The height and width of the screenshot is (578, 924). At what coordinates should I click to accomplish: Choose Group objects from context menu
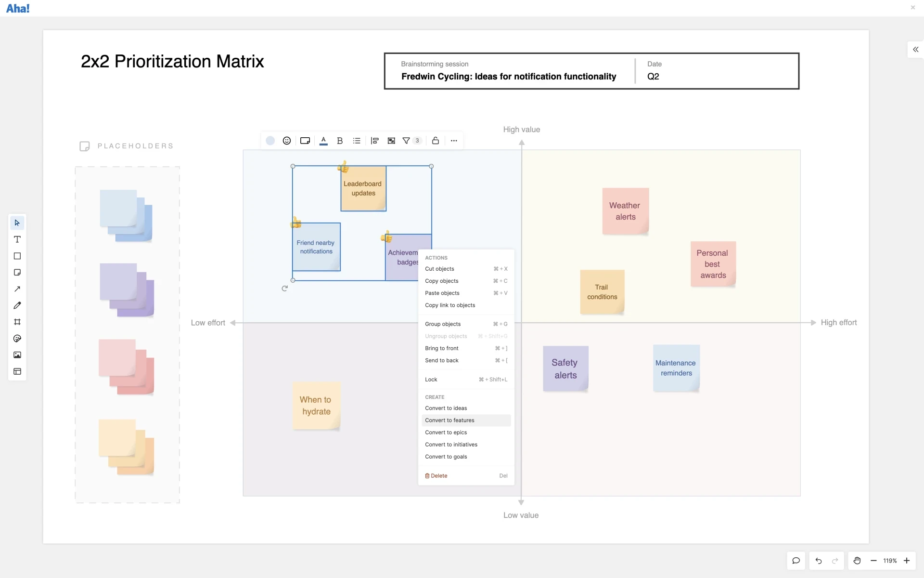[x=443, y=324]
